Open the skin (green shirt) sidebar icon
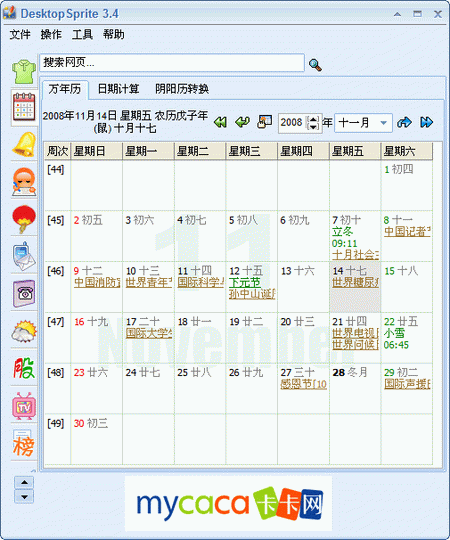450x540 pixels. click(x=24, y=71)
